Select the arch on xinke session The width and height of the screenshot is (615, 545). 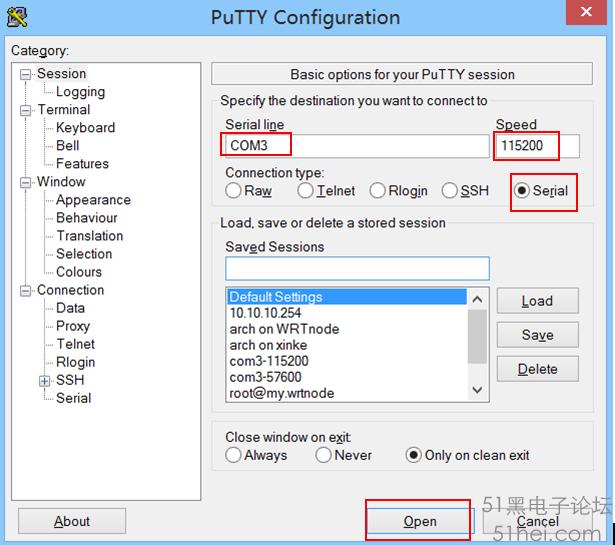[347, 345]
